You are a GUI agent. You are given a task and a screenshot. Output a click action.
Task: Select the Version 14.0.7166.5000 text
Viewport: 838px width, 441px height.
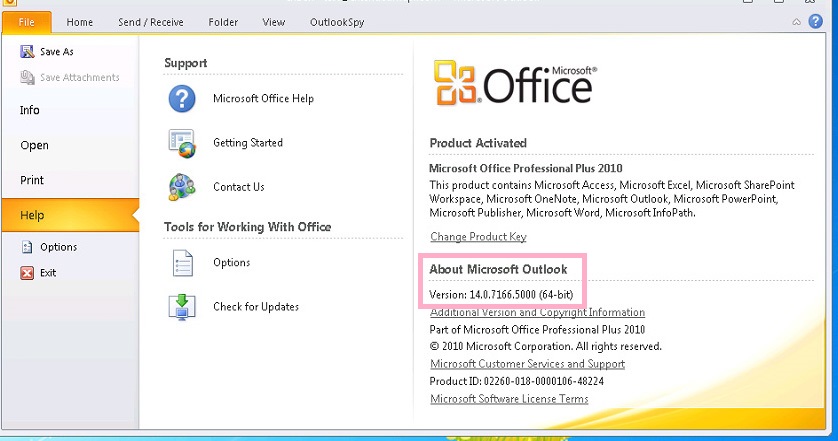tap(501, 295)
